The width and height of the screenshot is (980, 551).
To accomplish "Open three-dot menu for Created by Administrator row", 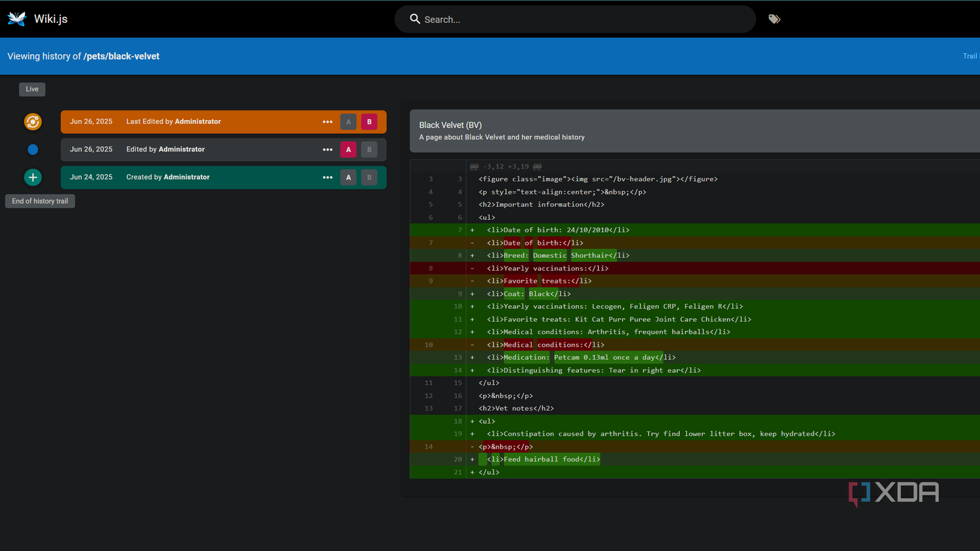I will tap(327, 177).
